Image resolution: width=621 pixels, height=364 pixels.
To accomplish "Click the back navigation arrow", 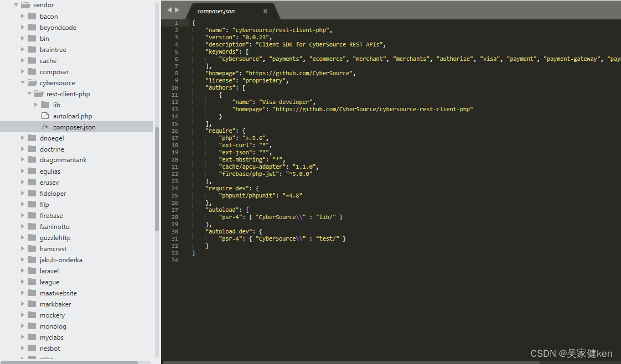I will tap(169, 9).
